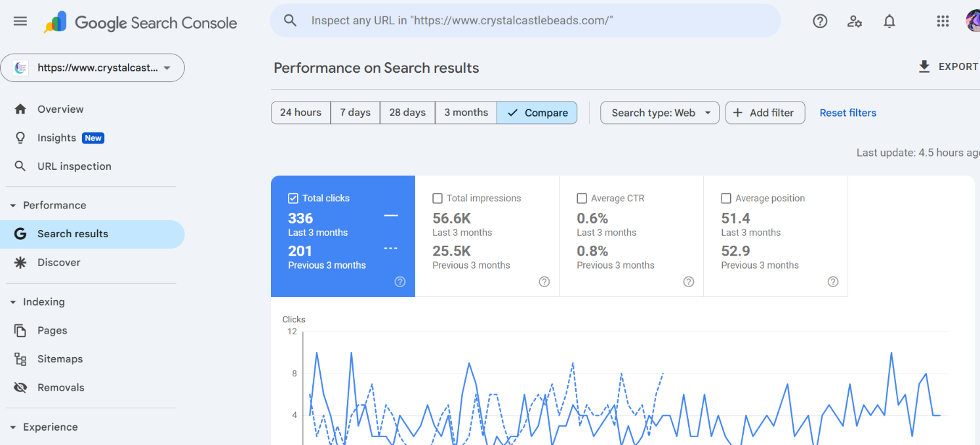Click the Last update timestamp text
The image size is (980, 445).
click(918, 153)
